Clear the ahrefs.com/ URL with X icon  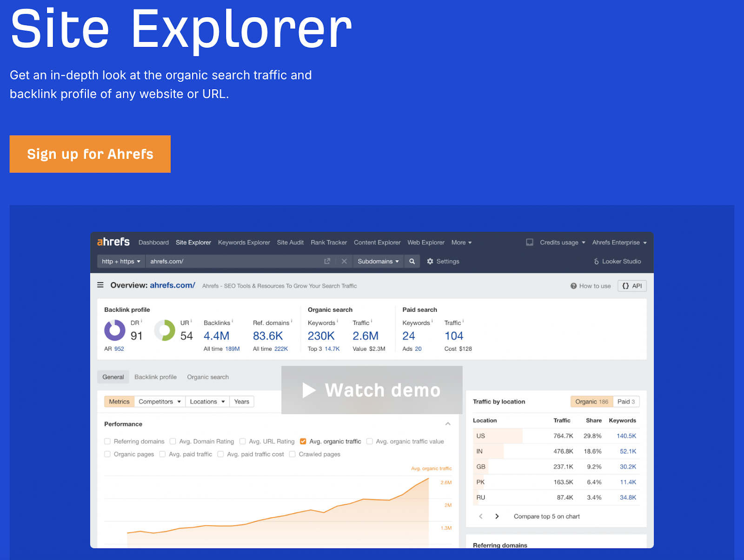click(344, 262)
